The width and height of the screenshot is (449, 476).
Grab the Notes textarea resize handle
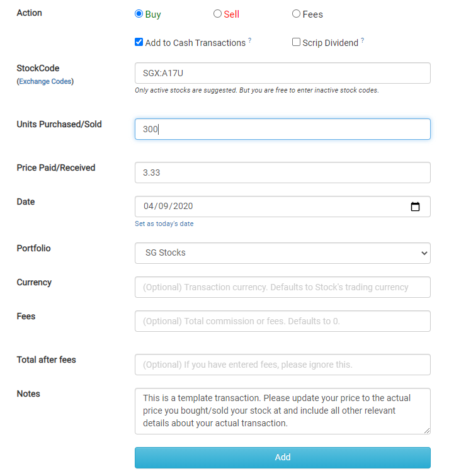[427, 431]
